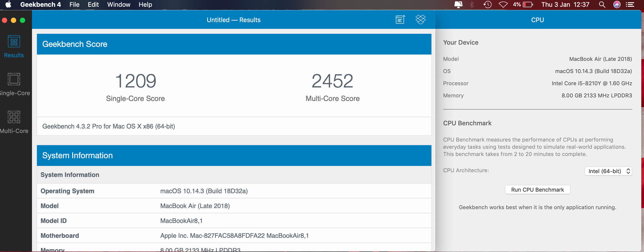The width and height of the screenshot is (644, 252).
Task: Click the AirPlay display icon in the menu bar
Action: [x=458, y=5]
